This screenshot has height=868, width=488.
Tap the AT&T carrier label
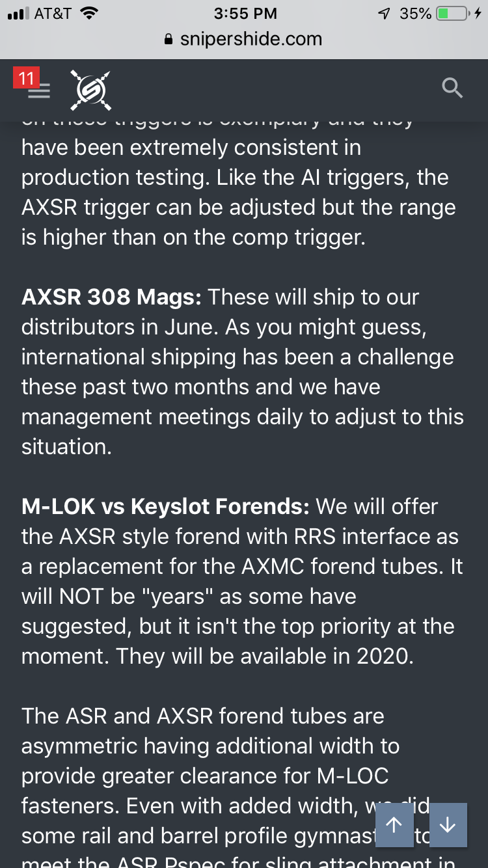click(x=53, y=13)
